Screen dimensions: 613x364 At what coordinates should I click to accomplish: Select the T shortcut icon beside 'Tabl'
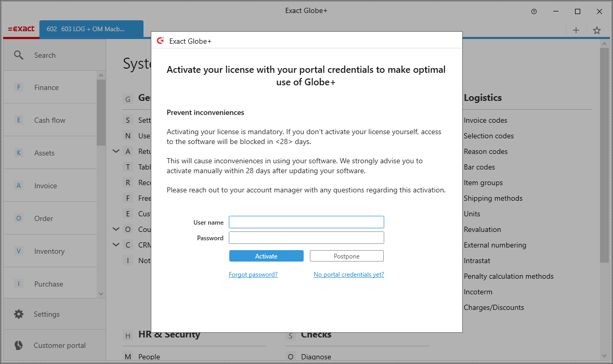click(x=128, y=167)
